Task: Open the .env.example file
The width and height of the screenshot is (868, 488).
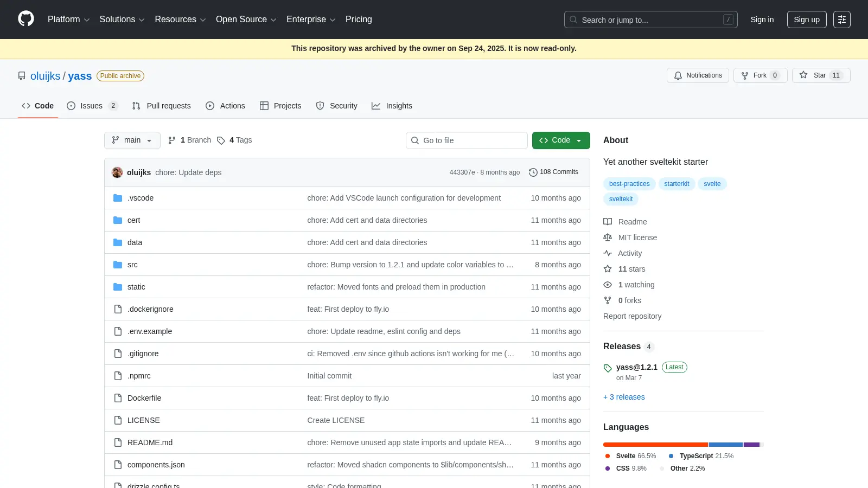Action: tap(150, 331)
